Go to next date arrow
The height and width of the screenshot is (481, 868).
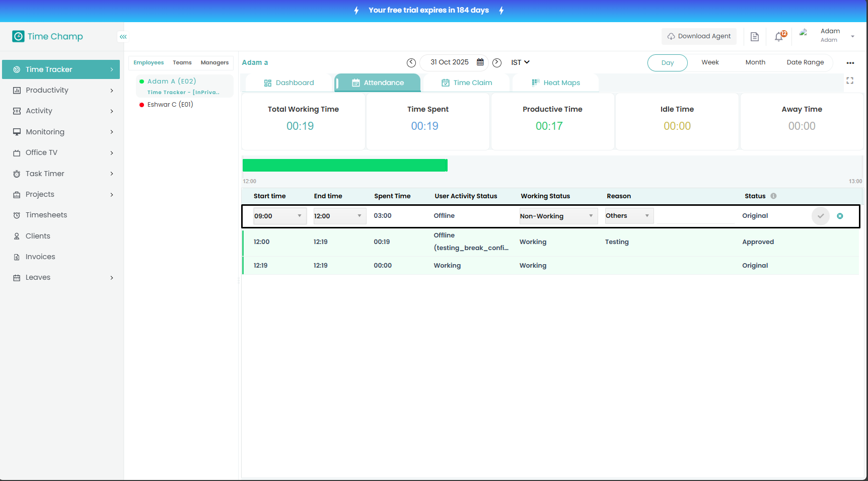click(497, 62)
